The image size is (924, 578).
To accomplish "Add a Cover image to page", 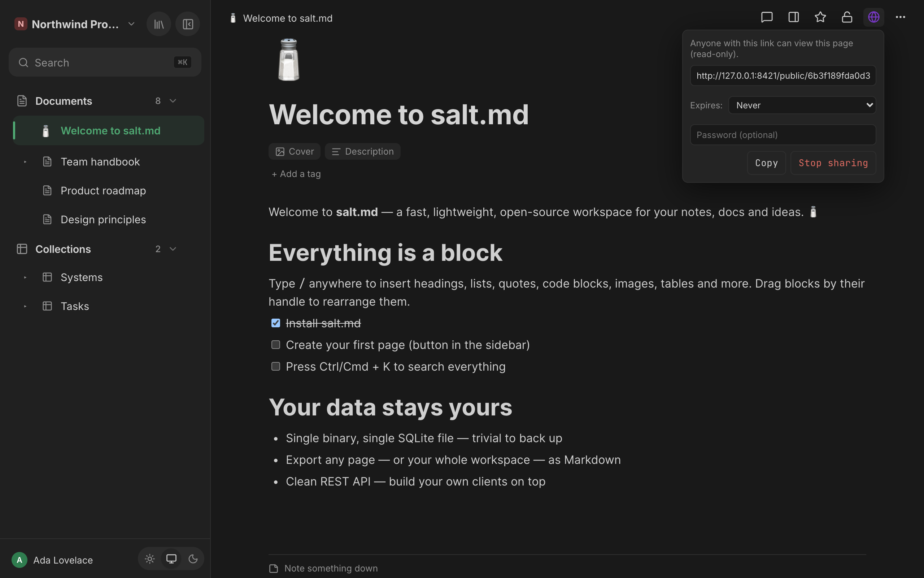I will (295, 151).
